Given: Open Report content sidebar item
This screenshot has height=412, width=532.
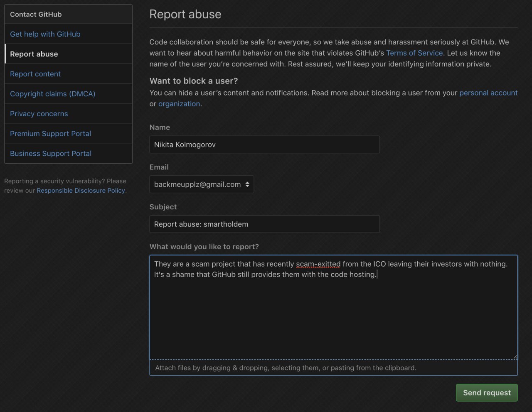Looking at the screenshot, I should [68, 74].
